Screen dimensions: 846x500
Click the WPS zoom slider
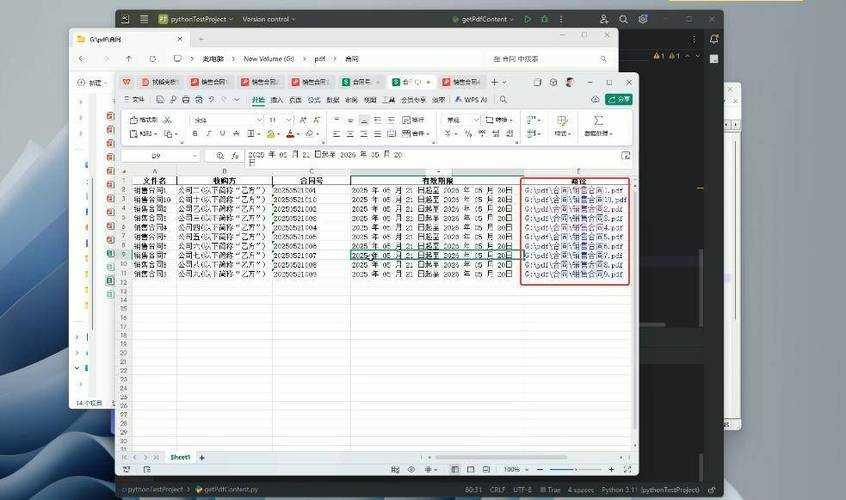[x=576, y=470]
